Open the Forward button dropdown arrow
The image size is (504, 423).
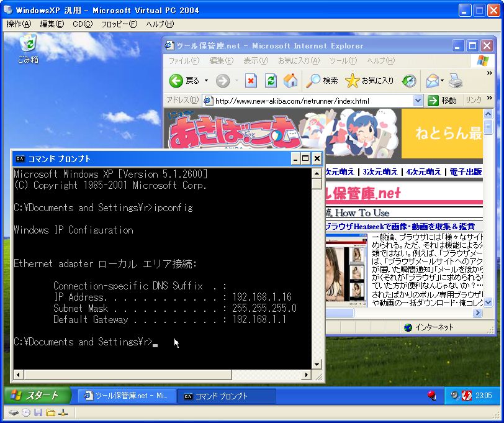(x=236, y=81)
